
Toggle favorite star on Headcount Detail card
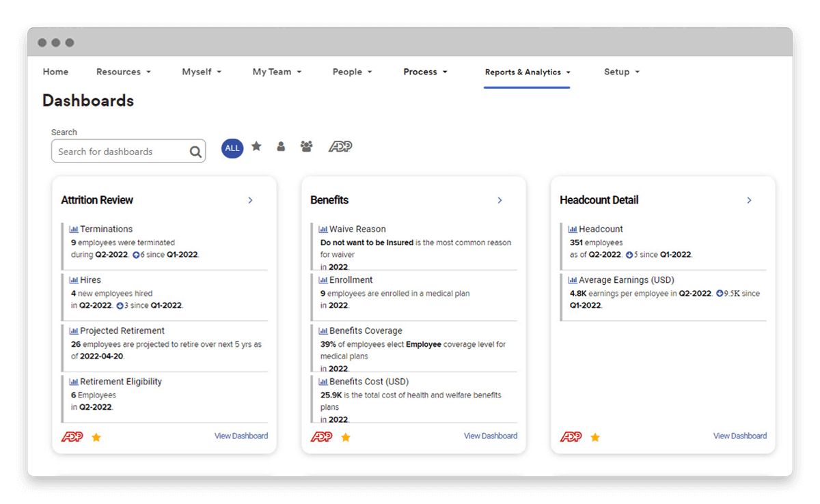point(595,437)
